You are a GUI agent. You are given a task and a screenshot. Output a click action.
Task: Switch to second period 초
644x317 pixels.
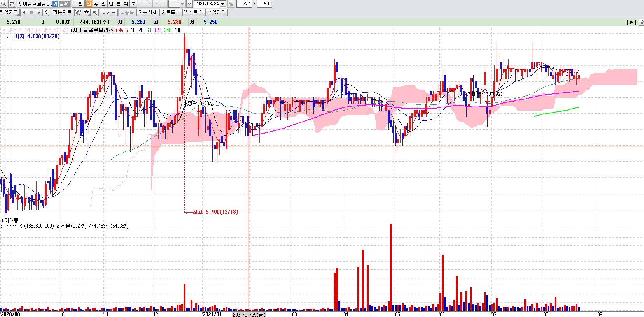(133, 4)
